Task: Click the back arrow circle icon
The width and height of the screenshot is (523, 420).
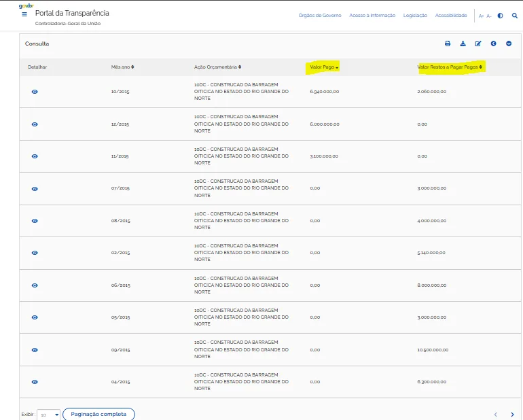Action: pos(493,43)
